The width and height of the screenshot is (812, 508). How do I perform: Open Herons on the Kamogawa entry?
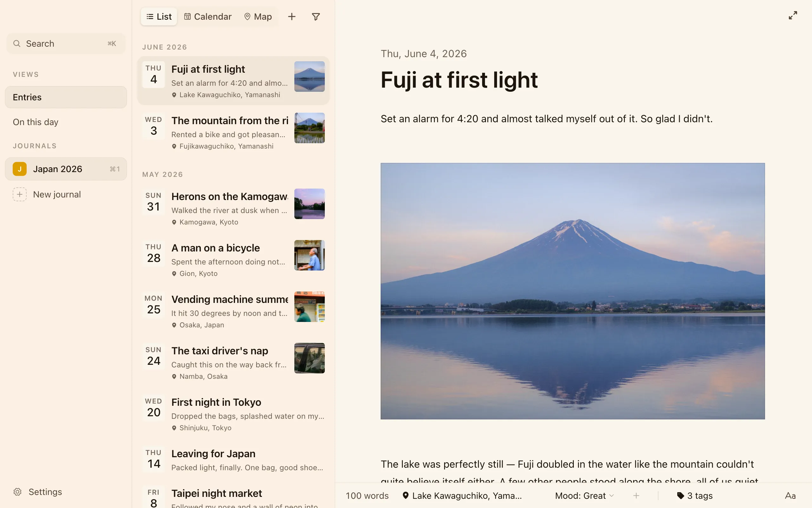click(233, 208)
